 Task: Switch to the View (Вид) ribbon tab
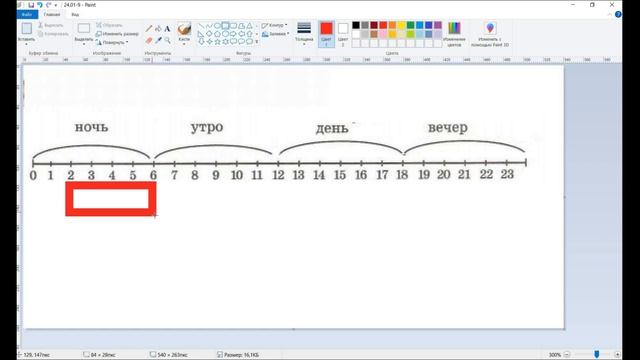[75, 14]
